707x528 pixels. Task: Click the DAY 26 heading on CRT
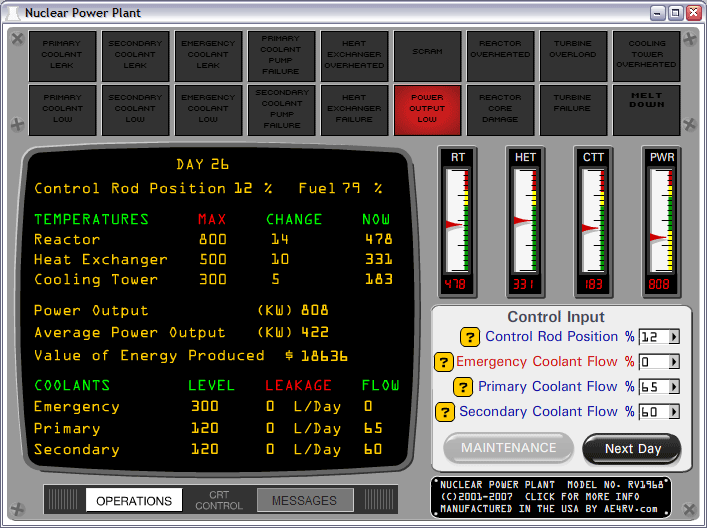[202, 164]
